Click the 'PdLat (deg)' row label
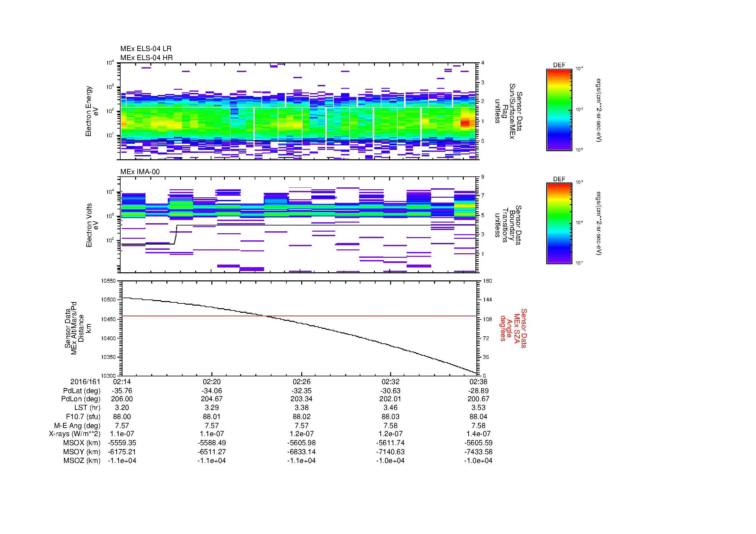Viewport: 756px width, 534px height. [x=82, y=391]
